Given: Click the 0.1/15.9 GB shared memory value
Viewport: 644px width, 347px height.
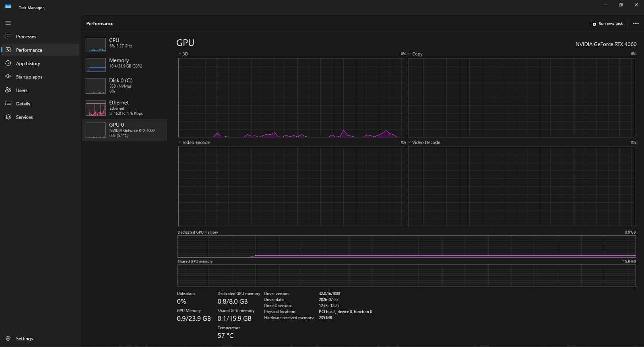Looking at the screenshot, I should tap(234, 318).
